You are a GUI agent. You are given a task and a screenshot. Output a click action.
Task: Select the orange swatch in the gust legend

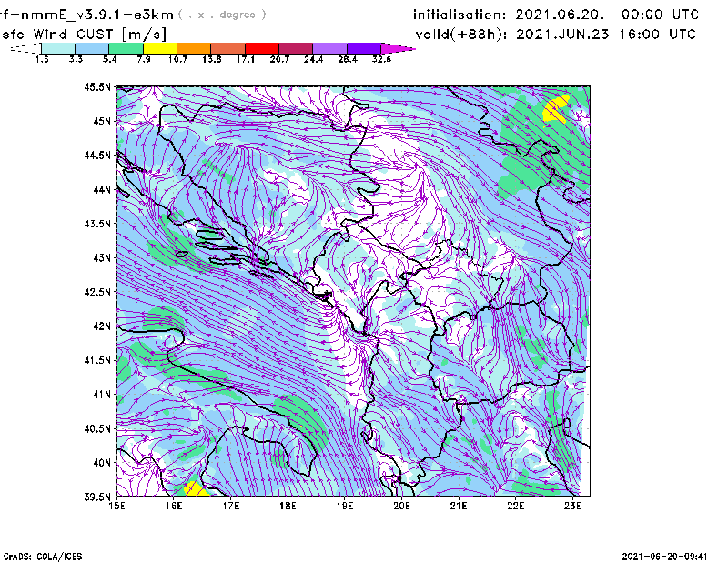(194, 47)
